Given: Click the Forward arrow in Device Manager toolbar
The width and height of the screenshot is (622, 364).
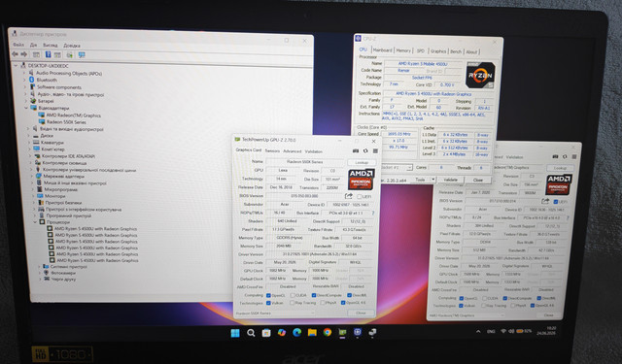Looking at the screenshot, I should point(23,54).
